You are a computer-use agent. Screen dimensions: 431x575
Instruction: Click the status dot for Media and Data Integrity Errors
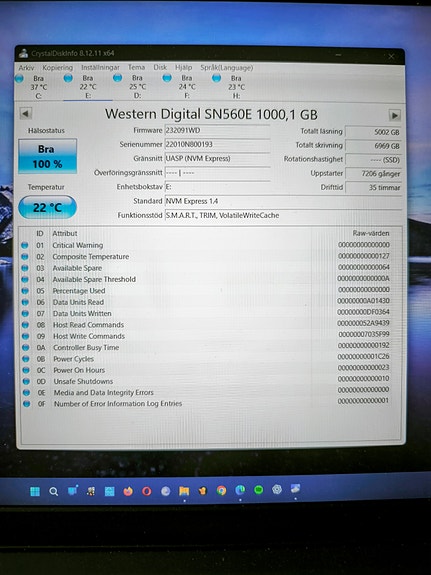[x=26, y=393]
